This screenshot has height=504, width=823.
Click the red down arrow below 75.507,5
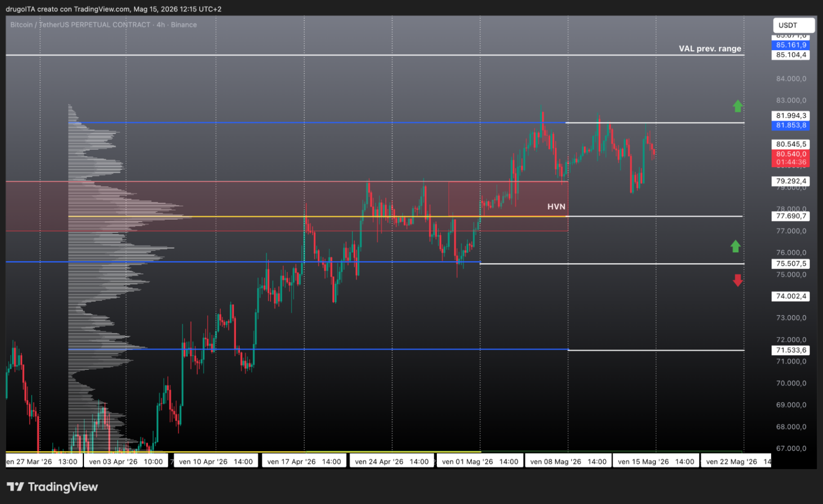[x=737, y=280]
